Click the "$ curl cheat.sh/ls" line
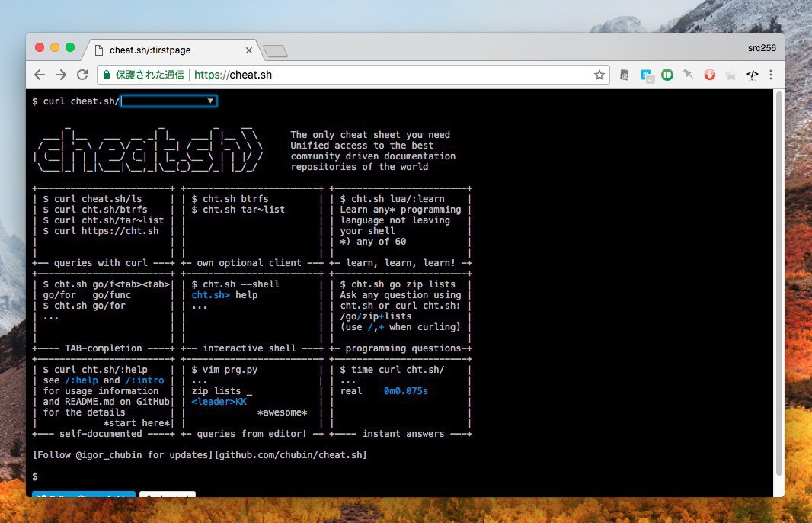Screen dimensions: 812x523 point(92,199)
